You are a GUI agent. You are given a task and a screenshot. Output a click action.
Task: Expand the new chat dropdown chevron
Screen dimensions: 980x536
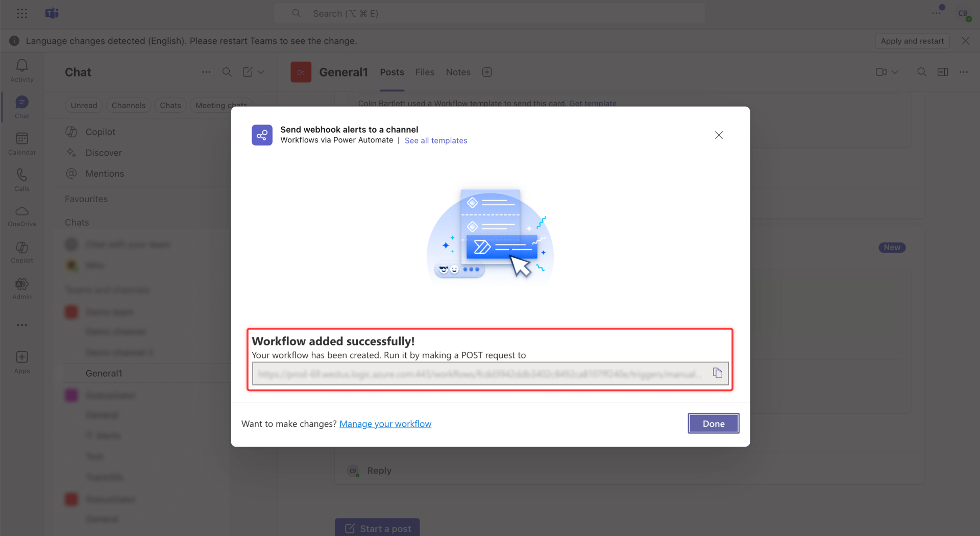pos(261,72)
